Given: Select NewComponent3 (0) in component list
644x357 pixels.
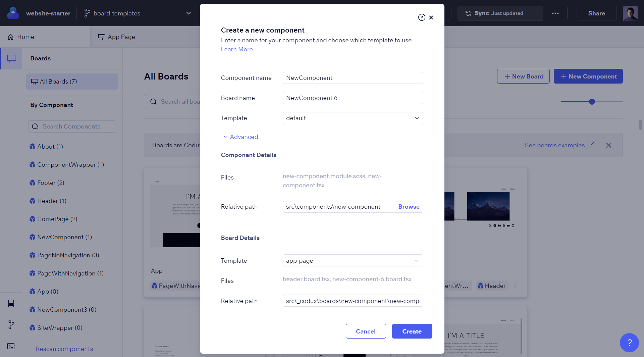Looking at the screenshot, I should pos(67,310).
